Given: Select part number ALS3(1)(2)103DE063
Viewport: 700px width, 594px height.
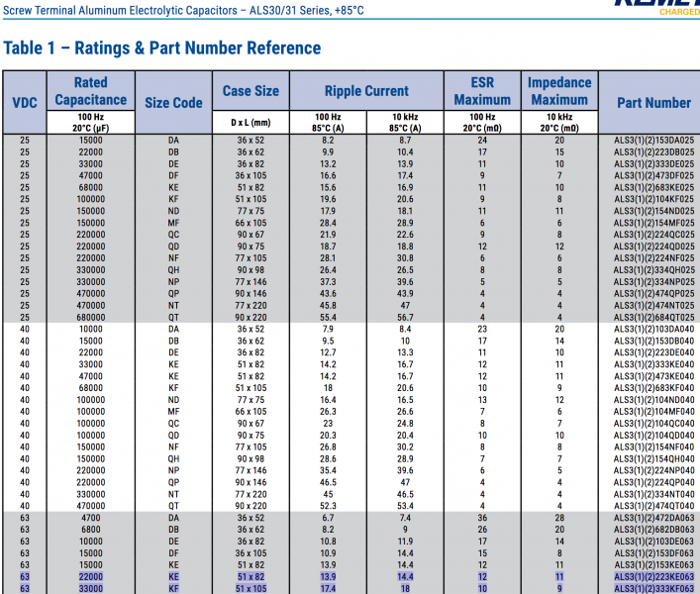Looking at the screenshot, I should [x=654, y=542].
